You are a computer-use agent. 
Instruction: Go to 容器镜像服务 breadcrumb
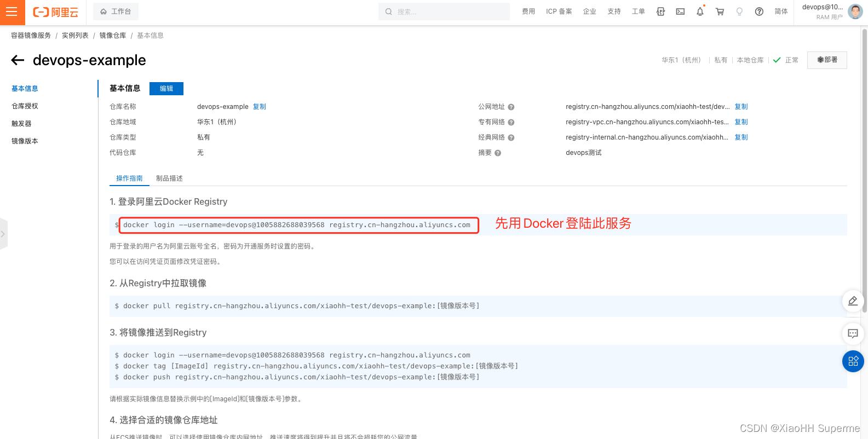click(31, 36)
